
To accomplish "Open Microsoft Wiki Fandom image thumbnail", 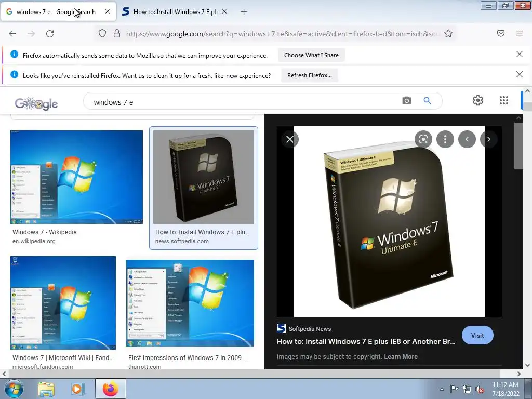I will coord(63,303).
